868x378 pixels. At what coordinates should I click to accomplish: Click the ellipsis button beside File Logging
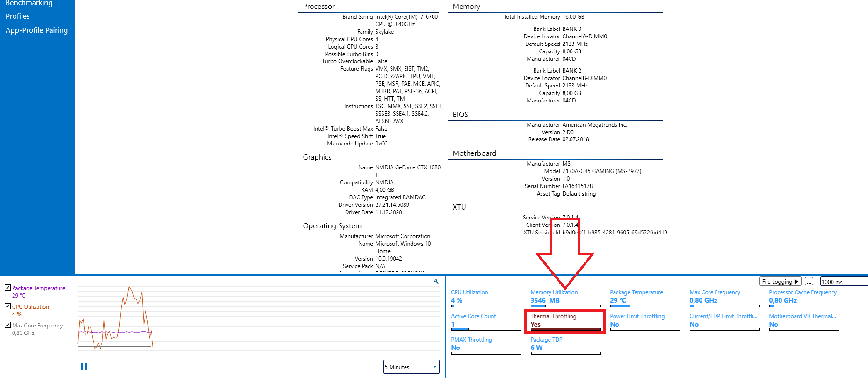(809, 281)
